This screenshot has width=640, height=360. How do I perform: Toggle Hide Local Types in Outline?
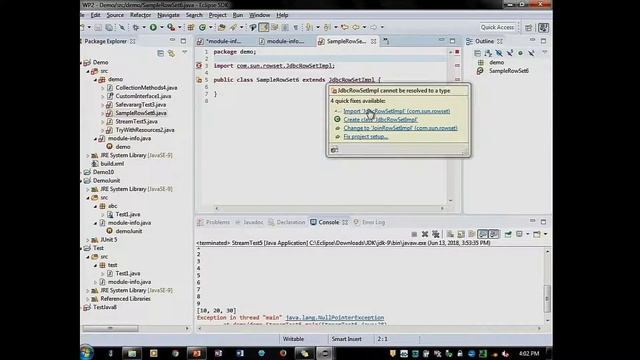click(531, 53)
